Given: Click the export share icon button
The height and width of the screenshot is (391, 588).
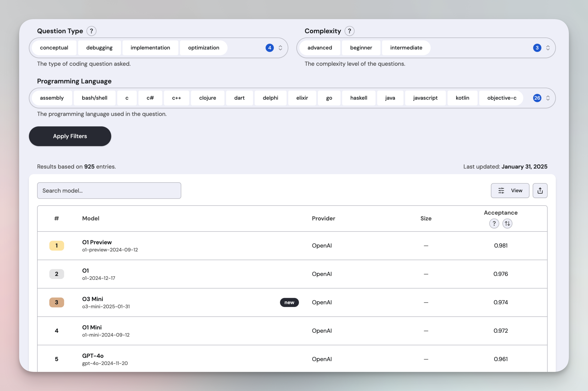Looking at the screenshot, I should tap(540, 190).
